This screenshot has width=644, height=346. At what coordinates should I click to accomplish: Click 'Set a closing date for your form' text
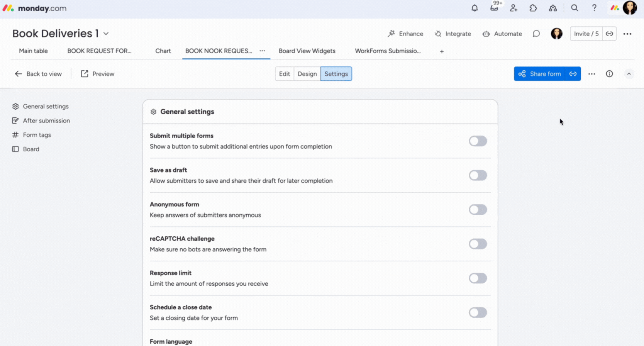coord(194,318)
